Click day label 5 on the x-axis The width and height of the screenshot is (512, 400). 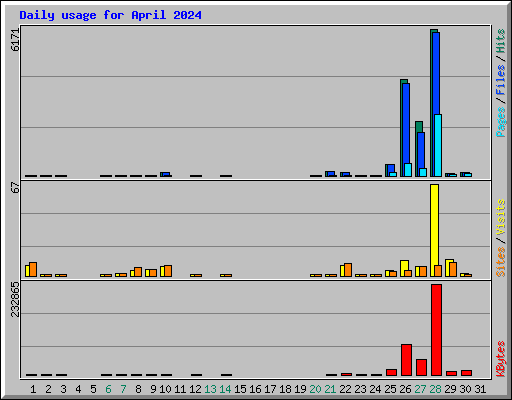[x=93, y=389]
